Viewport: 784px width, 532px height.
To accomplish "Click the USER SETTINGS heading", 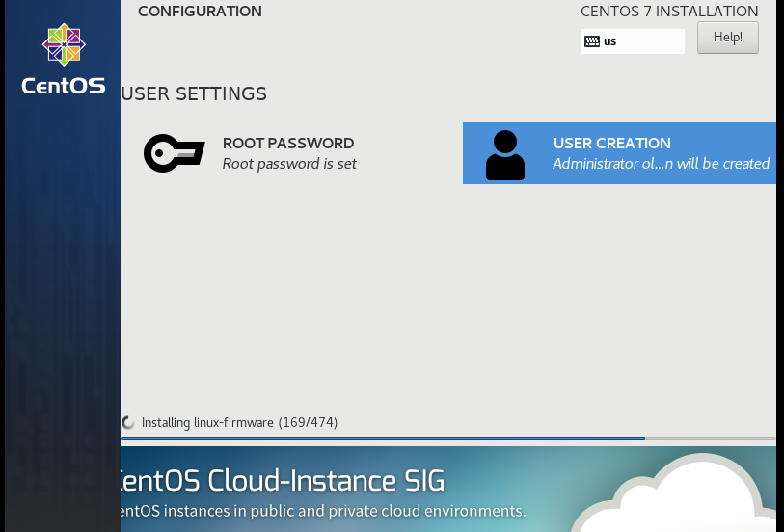I will pyautogui.click(x=194, y=93).
